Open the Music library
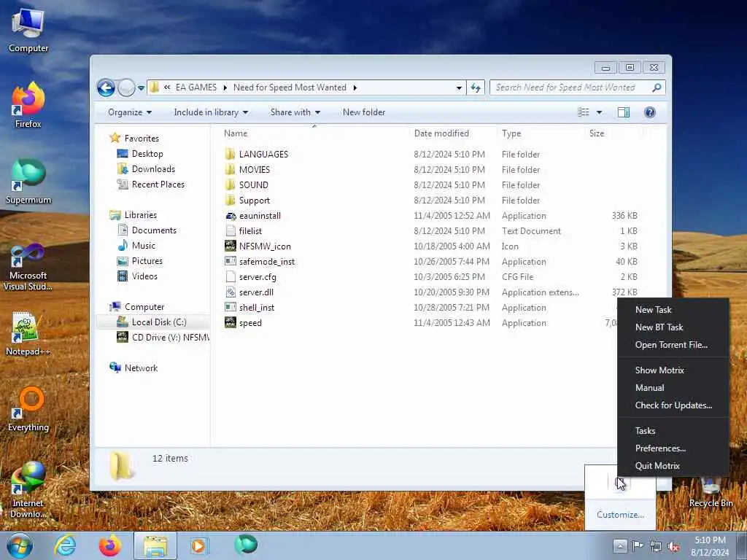The width and height of the screenshot is (747, 560). point(144,246)
